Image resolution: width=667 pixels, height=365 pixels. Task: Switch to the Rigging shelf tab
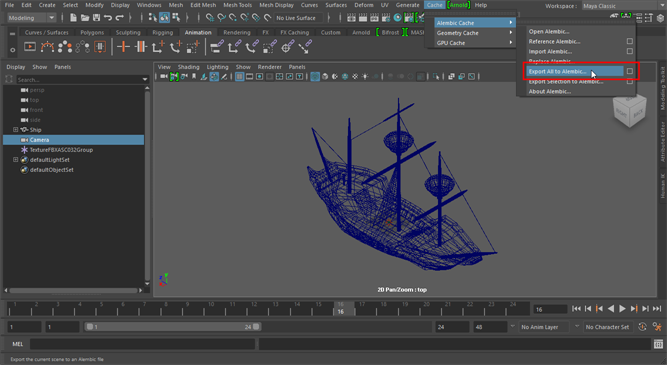pyautogui.click(x=162, y=32)
